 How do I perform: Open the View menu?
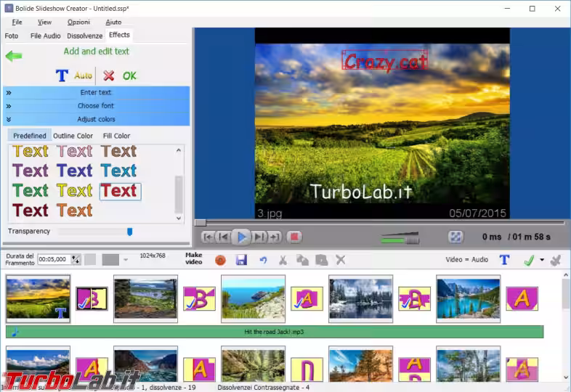point(44,23)
